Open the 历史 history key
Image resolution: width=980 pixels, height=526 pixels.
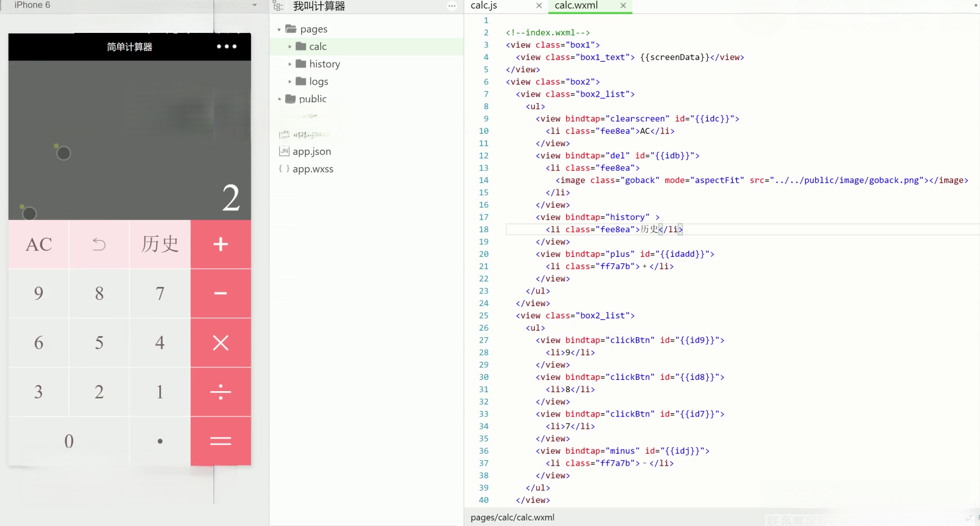[160, 244]
